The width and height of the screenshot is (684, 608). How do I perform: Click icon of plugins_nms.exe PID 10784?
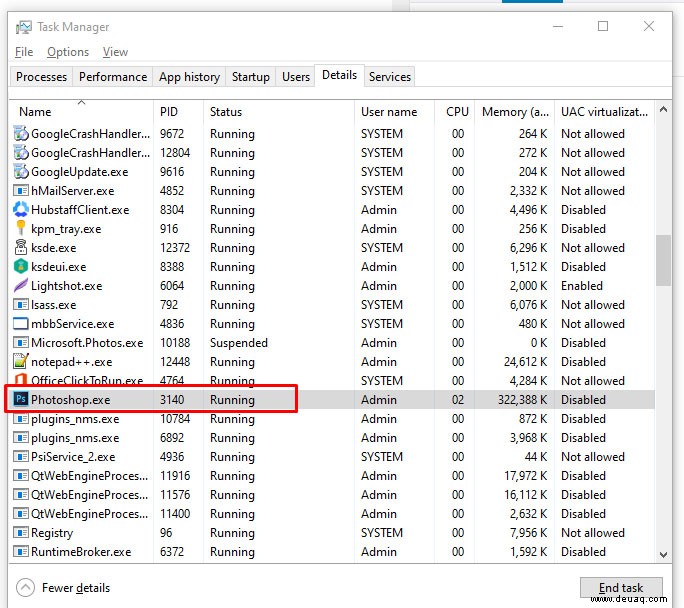click(21, 419)
